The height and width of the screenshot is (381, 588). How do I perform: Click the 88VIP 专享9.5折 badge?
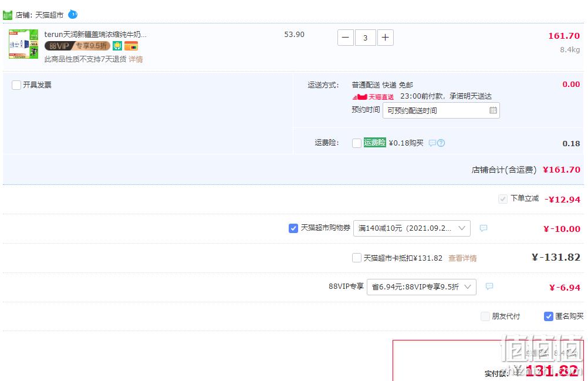[x=77, y=46]
